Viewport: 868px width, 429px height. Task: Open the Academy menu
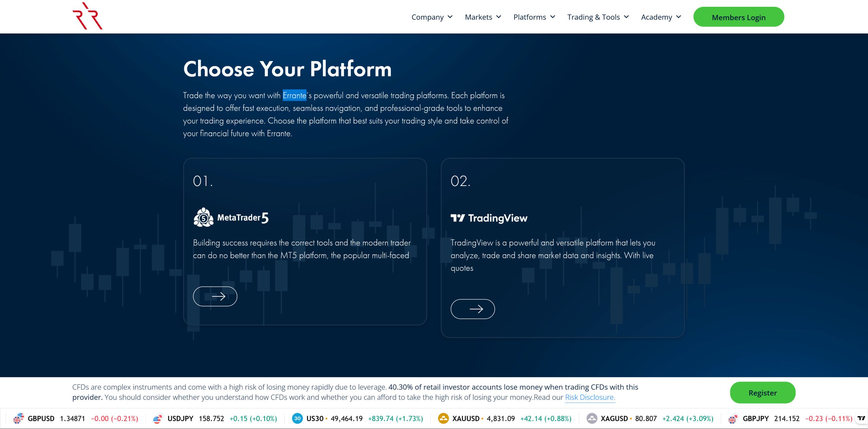pyautogui.click(x=660, y=17)
